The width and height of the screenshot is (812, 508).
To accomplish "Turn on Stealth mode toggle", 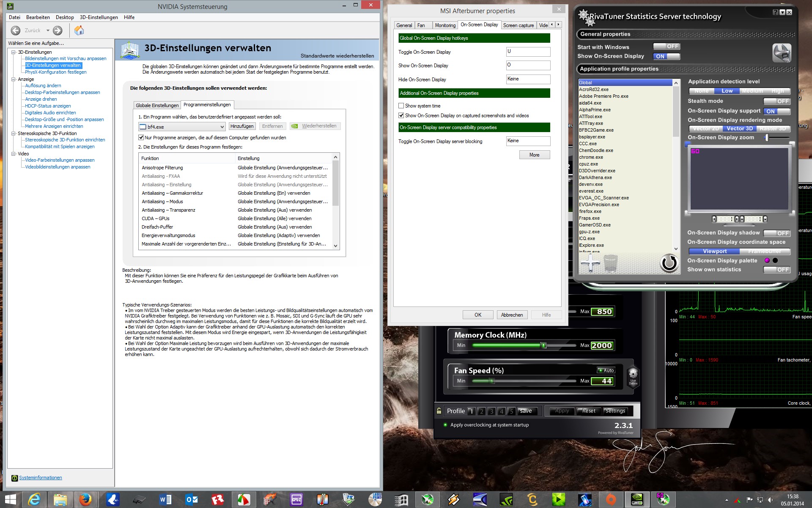I will coord(776,101).
